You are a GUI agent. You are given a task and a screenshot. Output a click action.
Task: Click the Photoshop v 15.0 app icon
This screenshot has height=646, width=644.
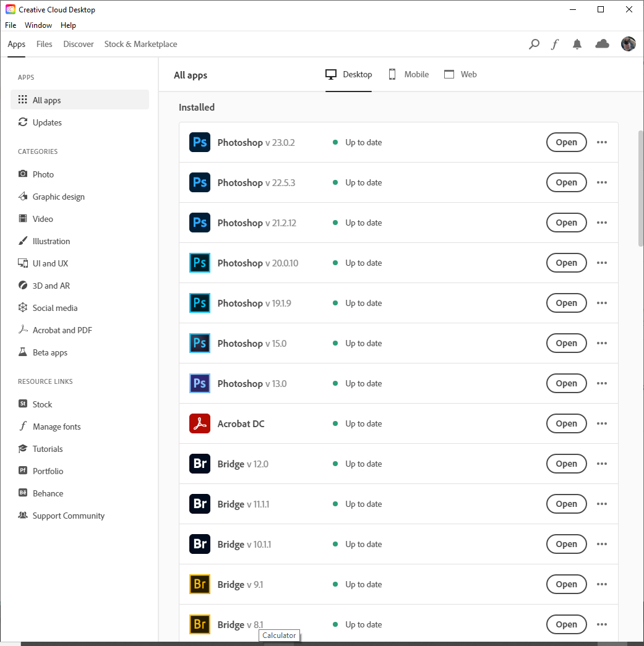click(x=199, y=343)
